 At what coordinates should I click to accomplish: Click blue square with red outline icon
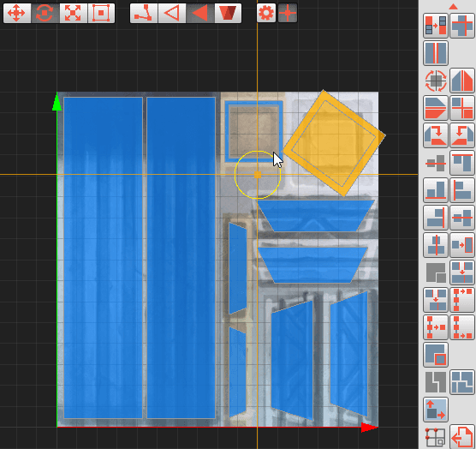(436, 355)
